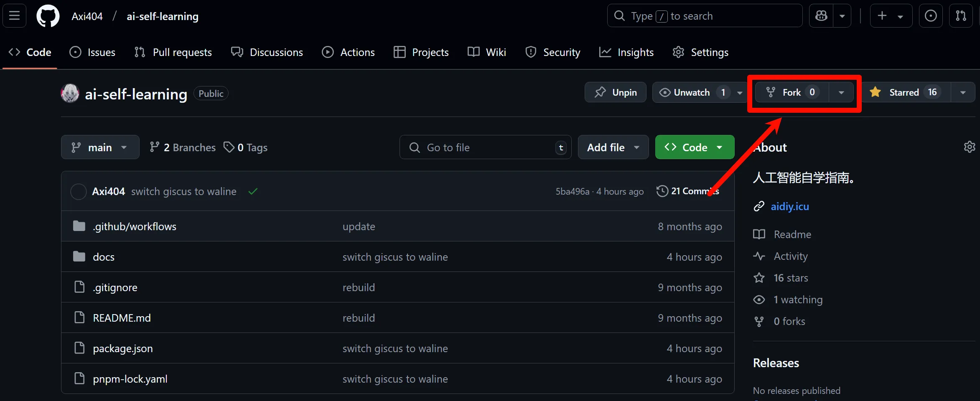This screenshot has width=980, height=401.
Task: Fork this repository
Action: [x=792, y=92]
